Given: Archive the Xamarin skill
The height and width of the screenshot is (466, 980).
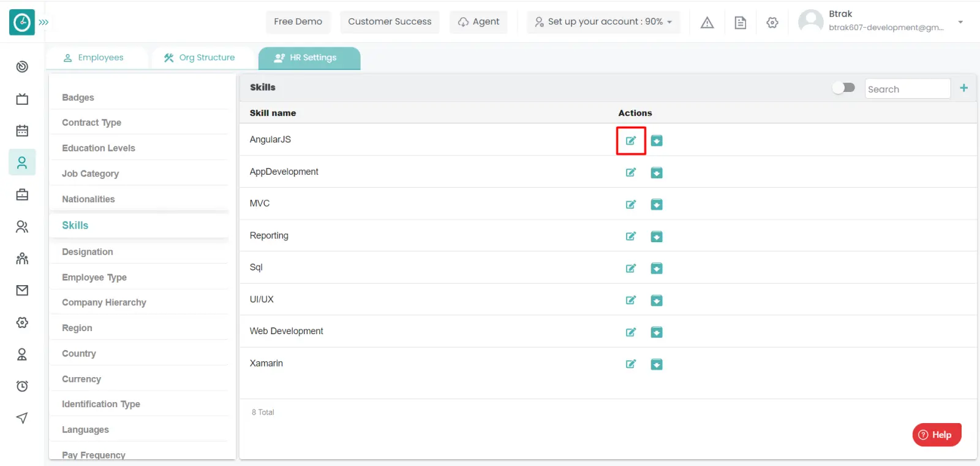Looking at the screenshot, I should click(656, 364).
